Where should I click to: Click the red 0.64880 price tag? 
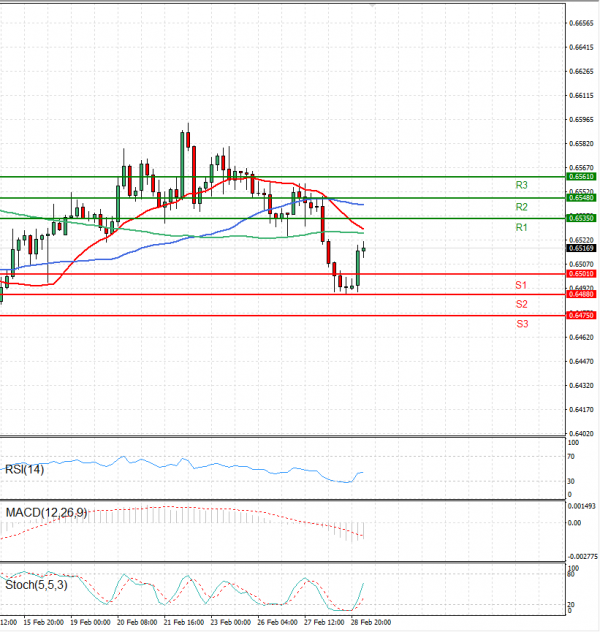(581, 294)
